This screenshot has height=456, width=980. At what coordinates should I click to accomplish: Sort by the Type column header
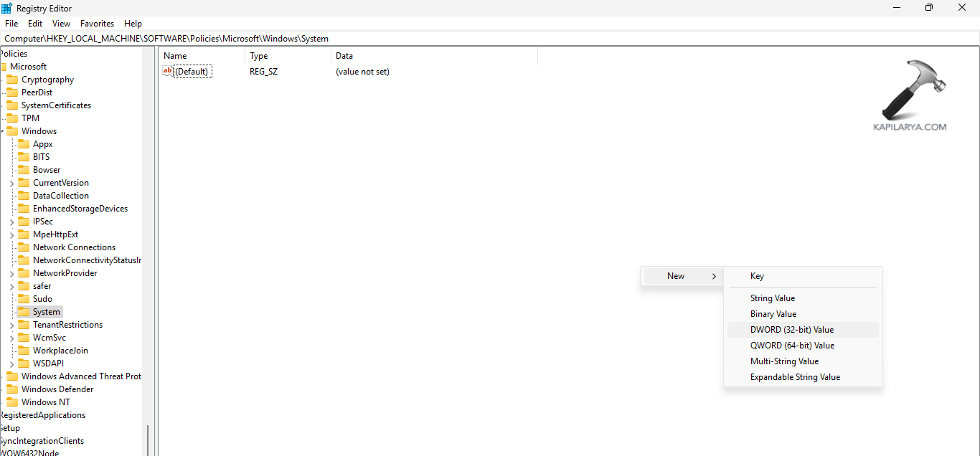(288, 56)
